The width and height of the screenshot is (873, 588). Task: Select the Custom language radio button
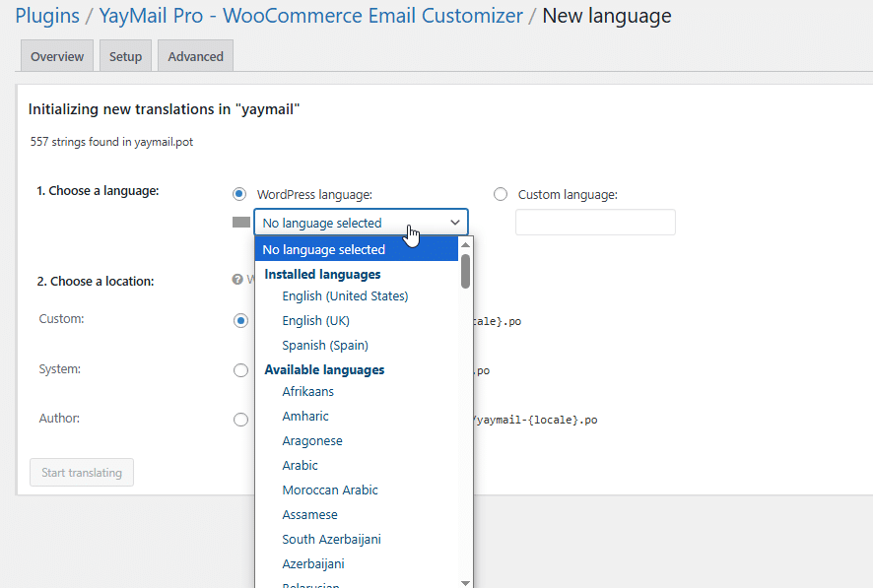(x=501, y=194)
